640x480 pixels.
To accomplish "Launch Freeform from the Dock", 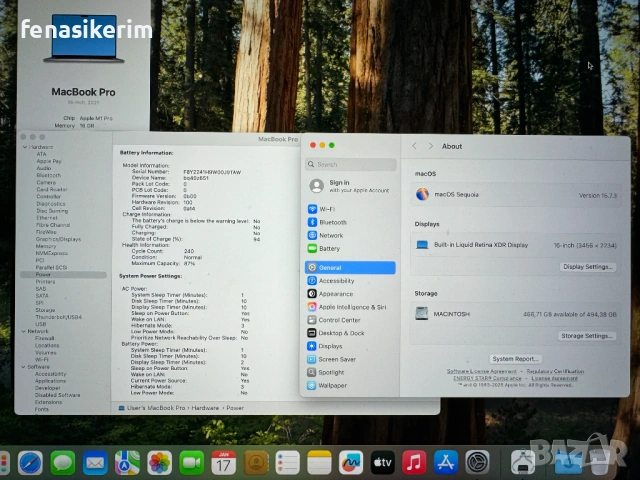I will [351, 463].
